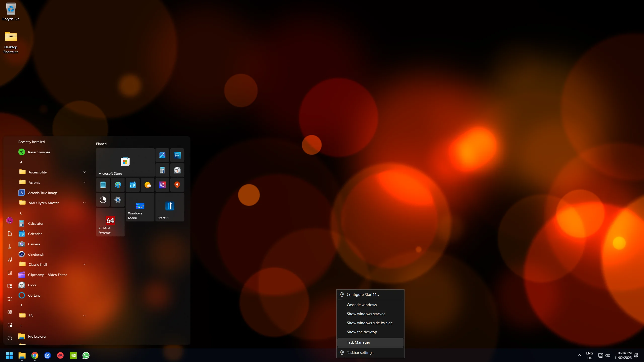Open the Downloads sidebar icon
The height and width of the screenshot is (362, 644).
pos(10,247)
